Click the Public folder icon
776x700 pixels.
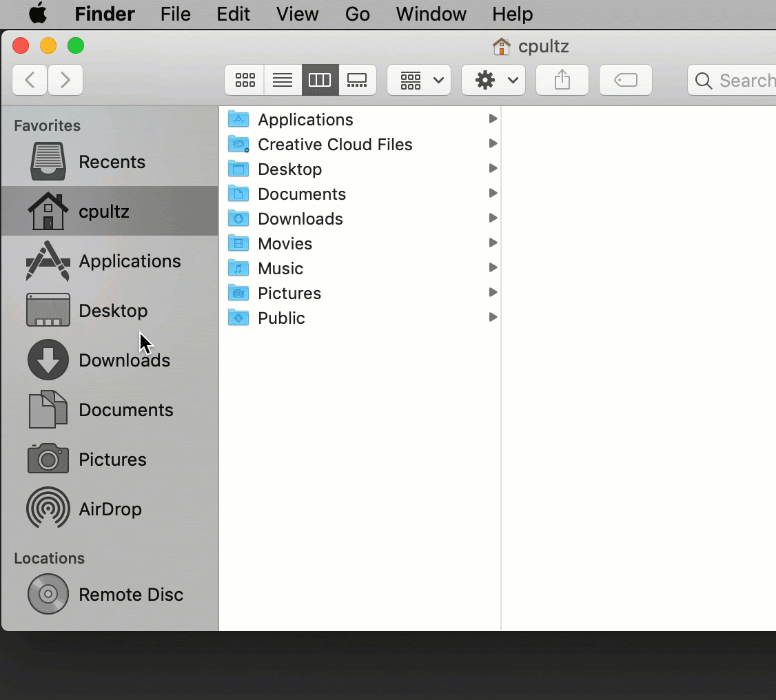[x=238, y=317]
